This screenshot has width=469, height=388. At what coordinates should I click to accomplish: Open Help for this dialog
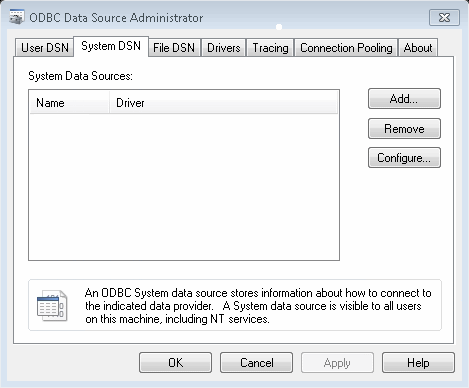pyautogui.click(x=418, y=363)
